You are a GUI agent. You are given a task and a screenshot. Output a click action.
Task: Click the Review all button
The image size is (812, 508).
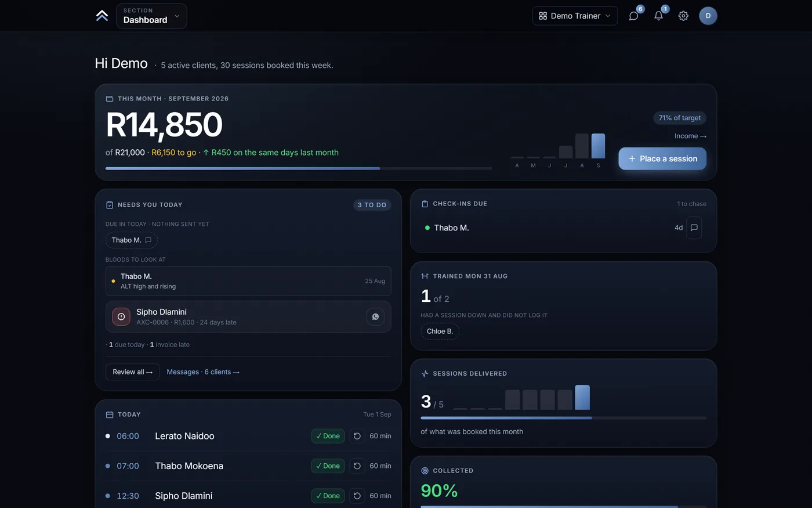(x=132, y=372)
